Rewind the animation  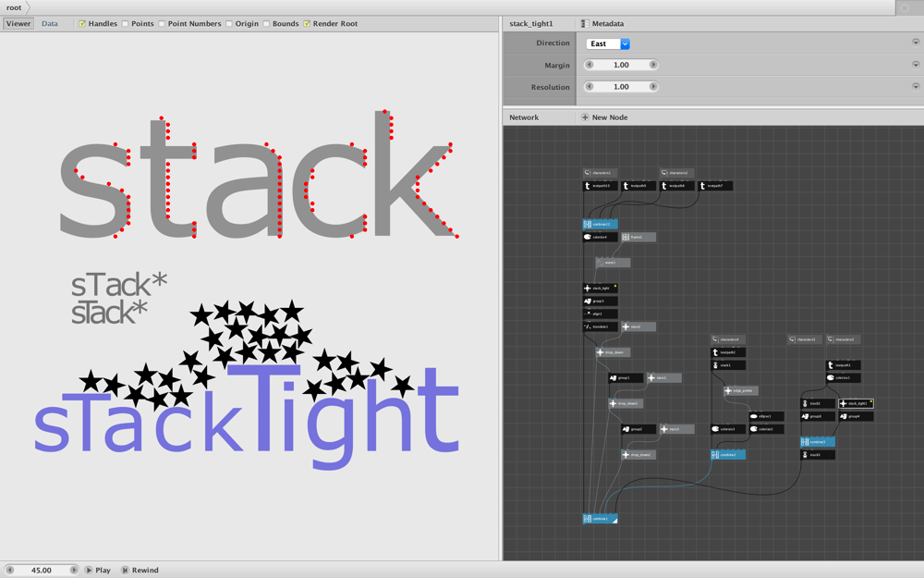[140, 571]
